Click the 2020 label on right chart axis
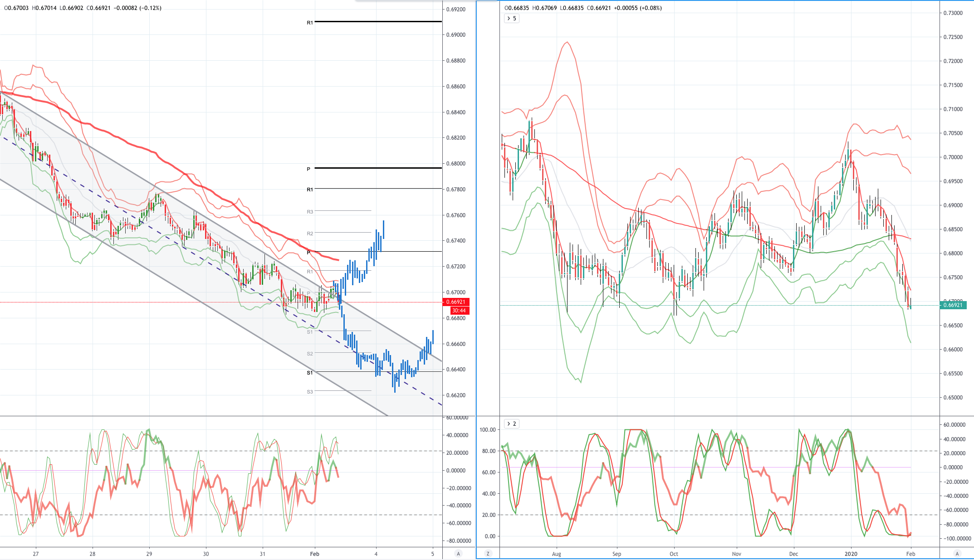The width and height of the screenshot is (974, 560). pyautogui.click(x=851, y=554)
